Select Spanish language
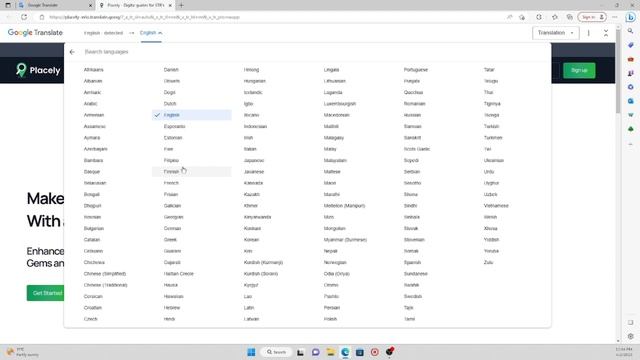Screen dimensions: 640x360 412,262
